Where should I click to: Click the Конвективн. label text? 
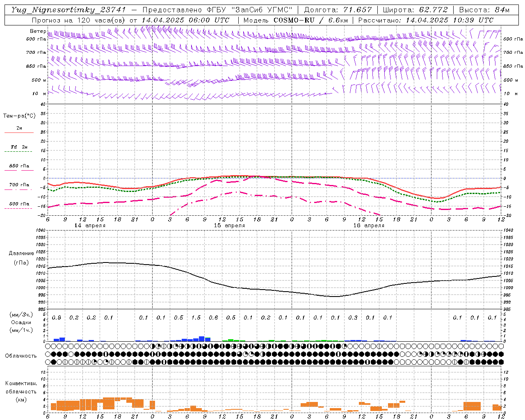click(x=21, y=383)
